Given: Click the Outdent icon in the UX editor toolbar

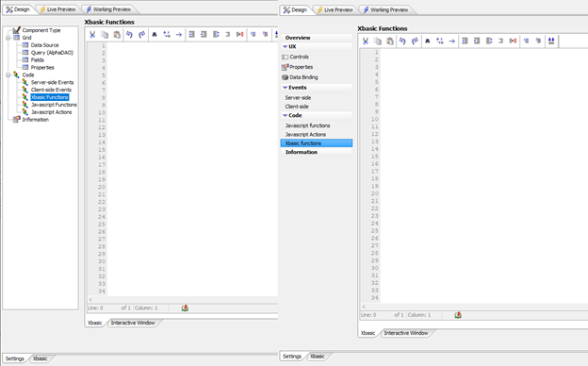Looking at the screenshot, I should tap(477, 41).
